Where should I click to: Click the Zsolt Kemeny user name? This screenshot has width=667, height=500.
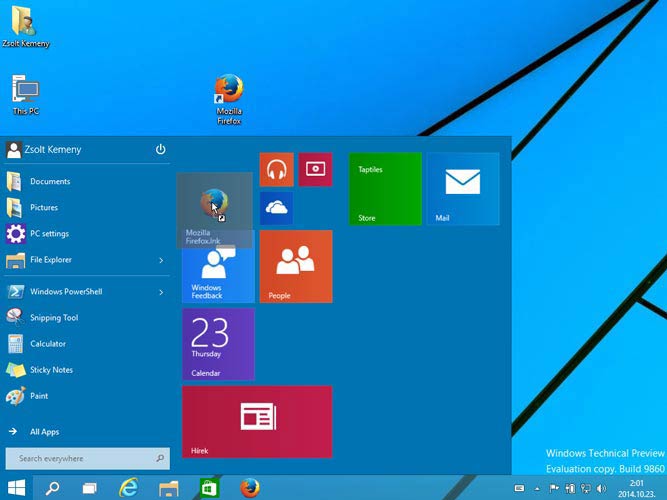point(53,150)
